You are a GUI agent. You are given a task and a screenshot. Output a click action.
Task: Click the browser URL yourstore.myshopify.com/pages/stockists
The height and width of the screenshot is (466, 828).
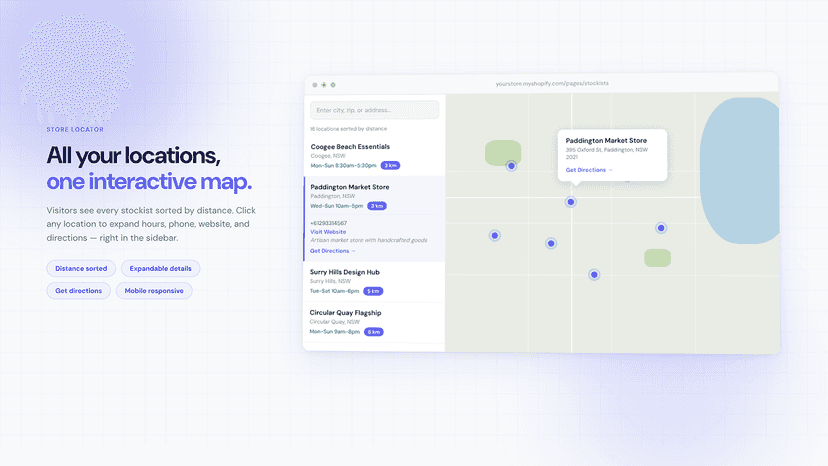552,83
